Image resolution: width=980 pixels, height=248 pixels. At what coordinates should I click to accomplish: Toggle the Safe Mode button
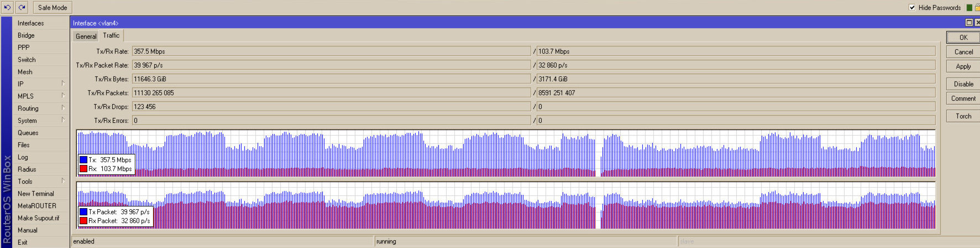point(53,8)
